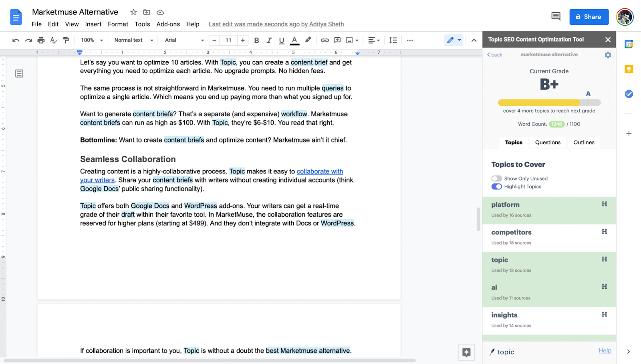Check the cloud save status icon

[160, 12]
